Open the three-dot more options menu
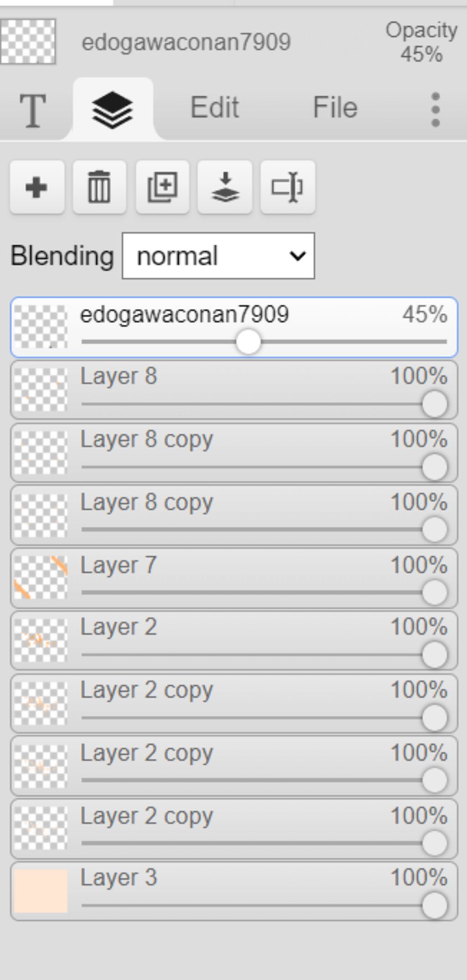 click(436, 110)
